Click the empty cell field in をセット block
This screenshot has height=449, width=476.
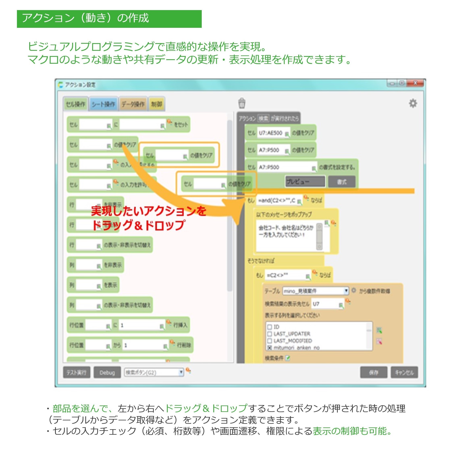click(x=96, y=125)
